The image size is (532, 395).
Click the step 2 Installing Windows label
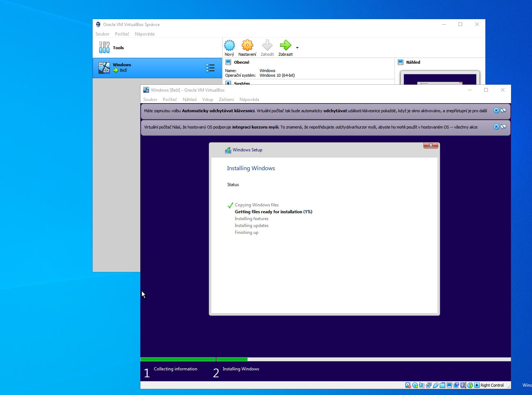241,369
